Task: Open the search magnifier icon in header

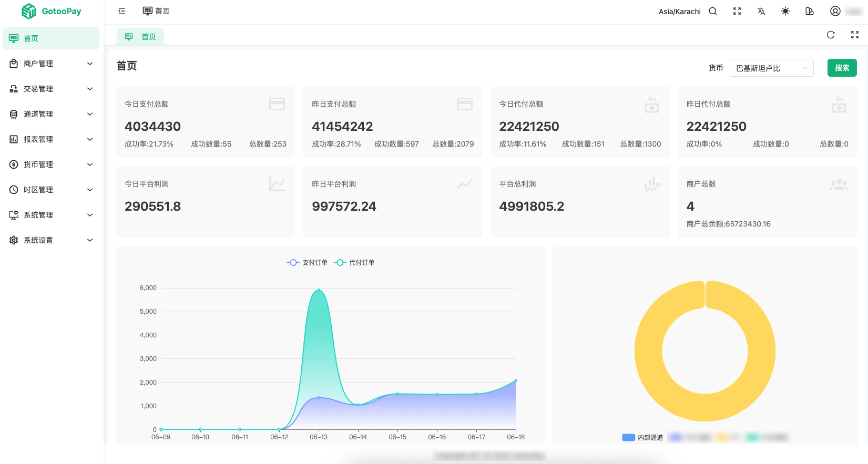Action: pos(713,11)
